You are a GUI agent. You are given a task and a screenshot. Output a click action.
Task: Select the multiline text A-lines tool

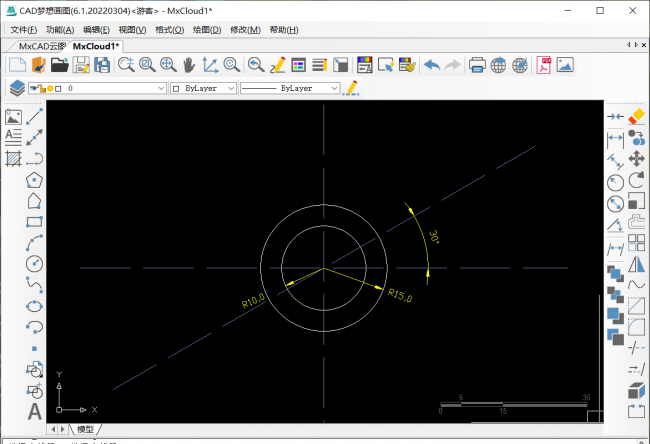[13, 138]
